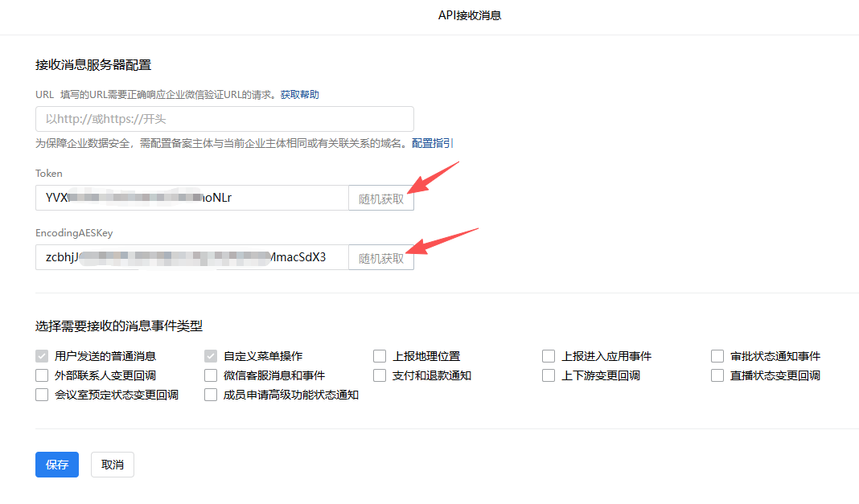Check 会议室预定状态变更回调 option

coord(43,395)
